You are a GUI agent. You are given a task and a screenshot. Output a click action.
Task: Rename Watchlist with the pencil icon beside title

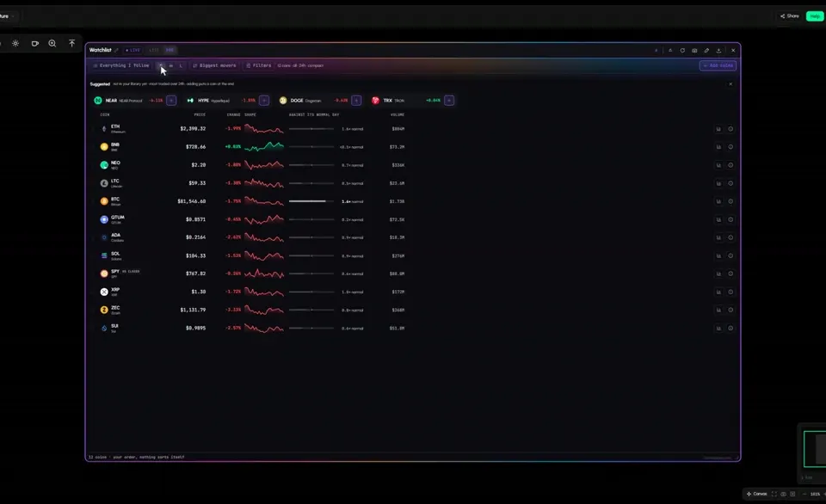(116, 50)
